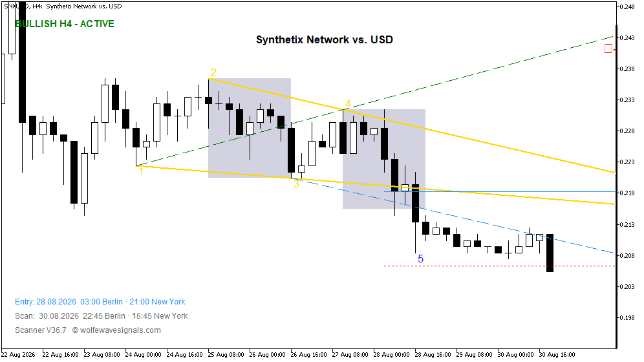This screenshot has height=362, width=644.
Task: Click the 28 Aug 16:00 time axis label
Action: [433, 355]
